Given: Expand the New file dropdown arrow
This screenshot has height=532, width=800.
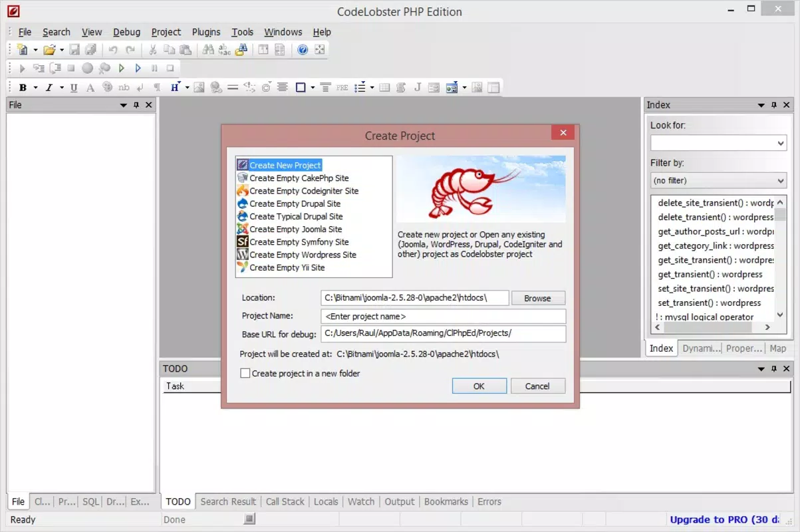Looking at the screenshot, I should [35, 50].
